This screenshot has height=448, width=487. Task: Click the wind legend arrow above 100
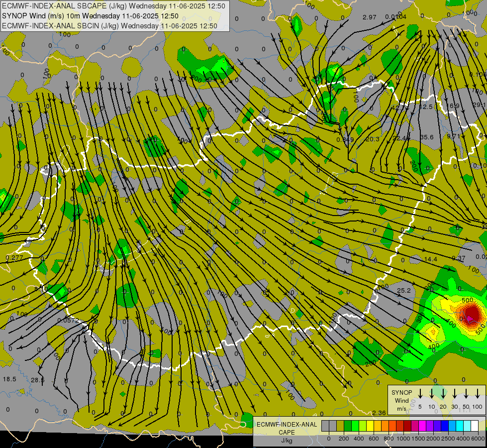click(x=478, y=393)
